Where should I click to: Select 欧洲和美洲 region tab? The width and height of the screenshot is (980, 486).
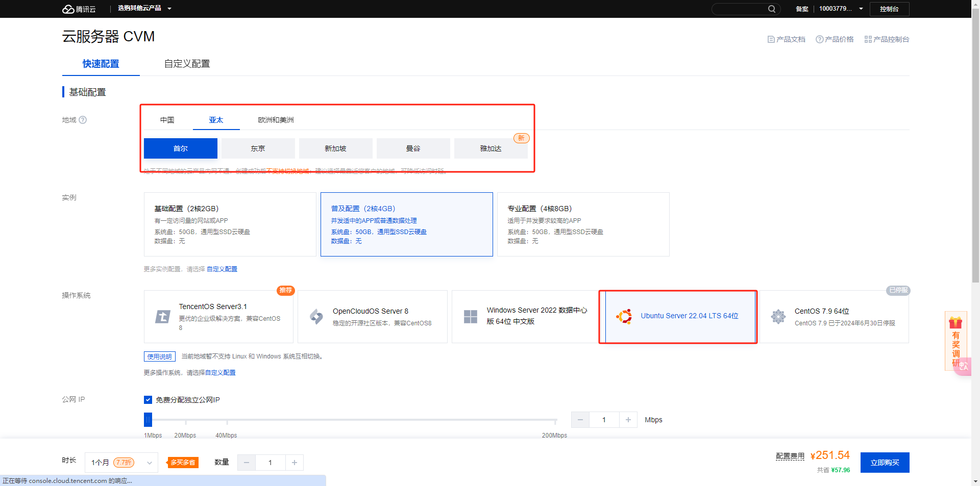pos(276,120)
